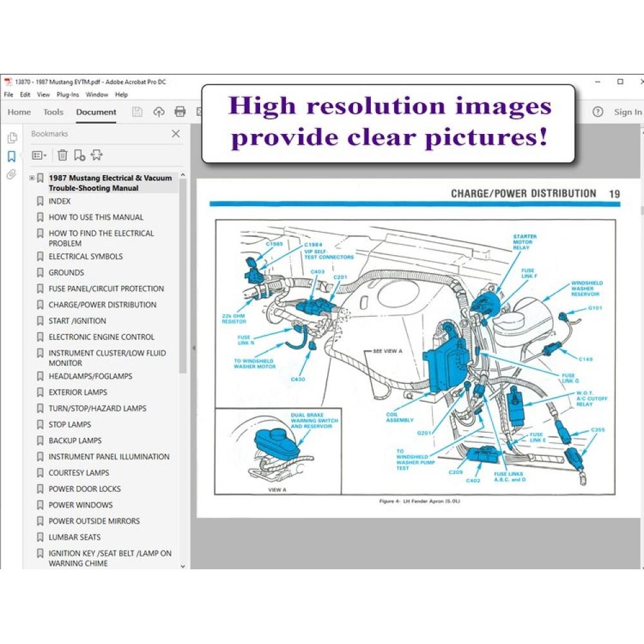Click the cloud upload icon
The image size is (644, 644).
tap(158, 111)
